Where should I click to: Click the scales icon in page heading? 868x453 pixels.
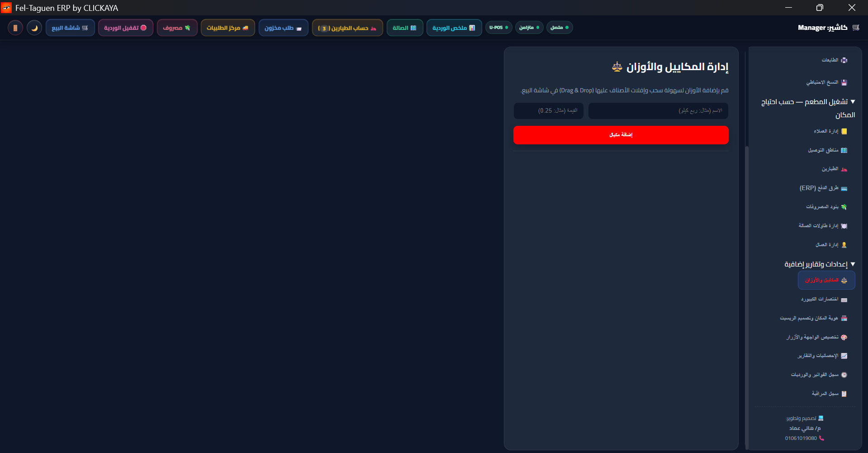click(617, 67)
